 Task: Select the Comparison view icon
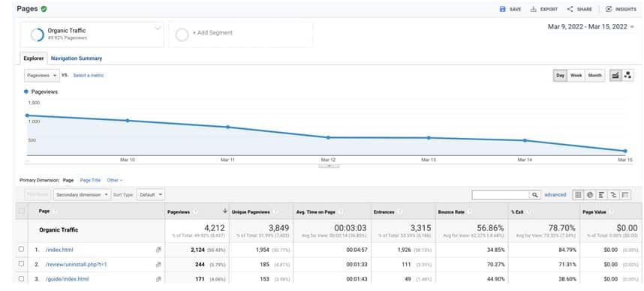click(x=614, y=195)
